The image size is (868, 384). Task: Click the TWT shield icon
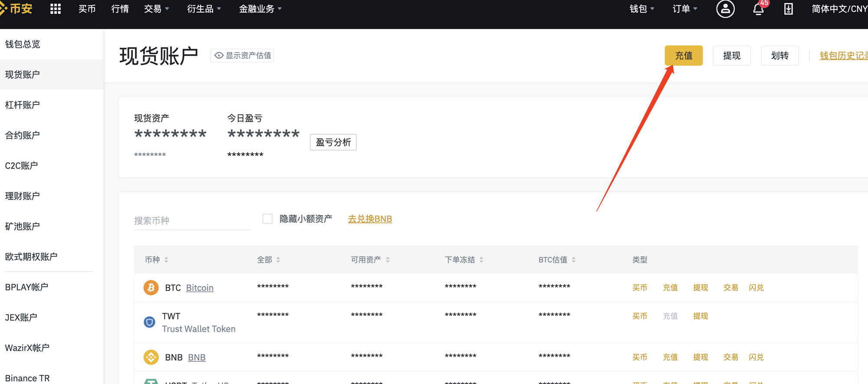click(x=149, y=322)
